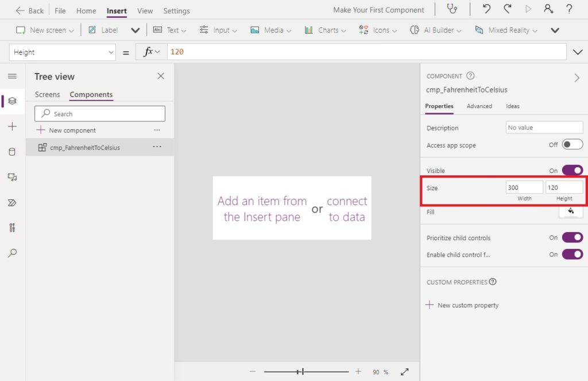Open Power Automate from the sidebar
The image size is (588, 381).
13,202
